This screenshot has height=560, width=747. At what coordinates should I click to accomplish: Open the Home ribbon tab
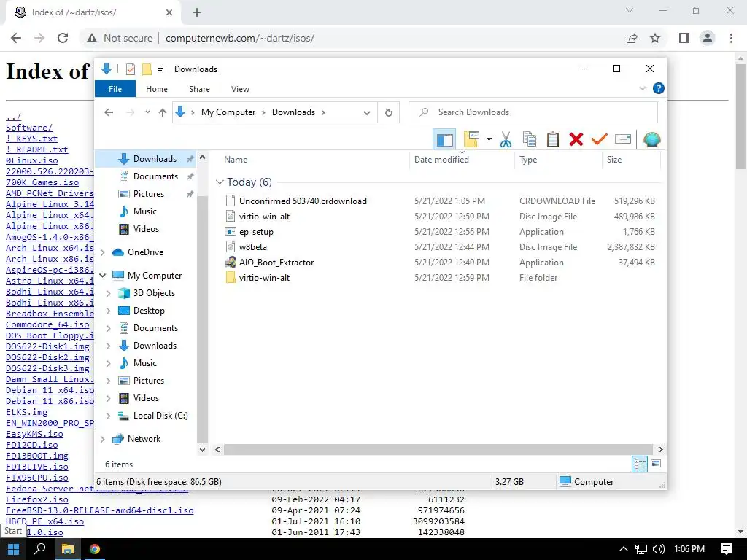point(157,89)
